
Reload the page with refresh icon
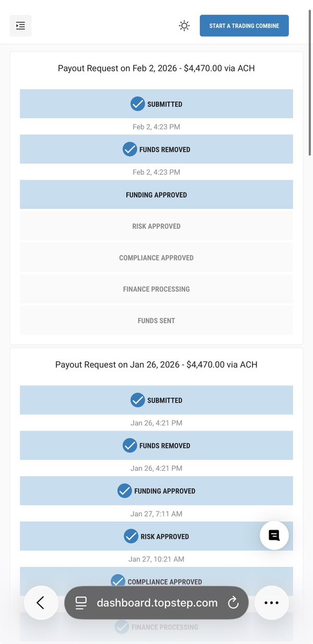[x=233, y=603]
